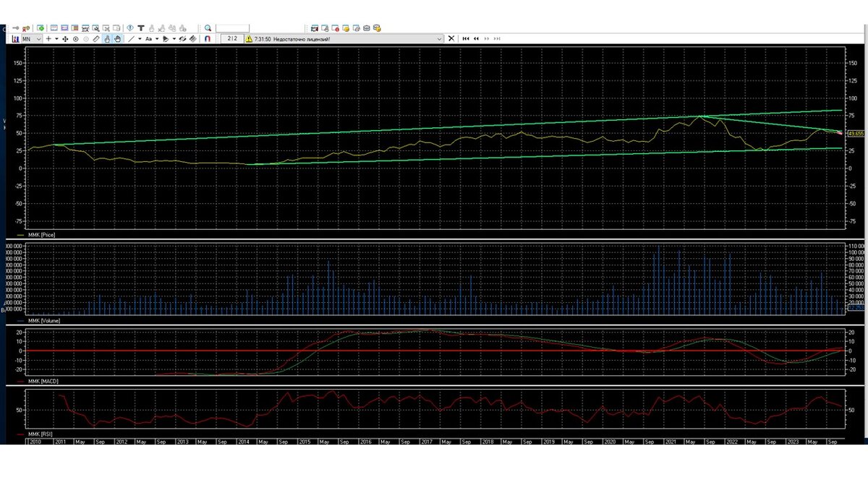Click the MMK [RSI] legend label
This screenshot has width=868, height=488.
tap(41, 435)
